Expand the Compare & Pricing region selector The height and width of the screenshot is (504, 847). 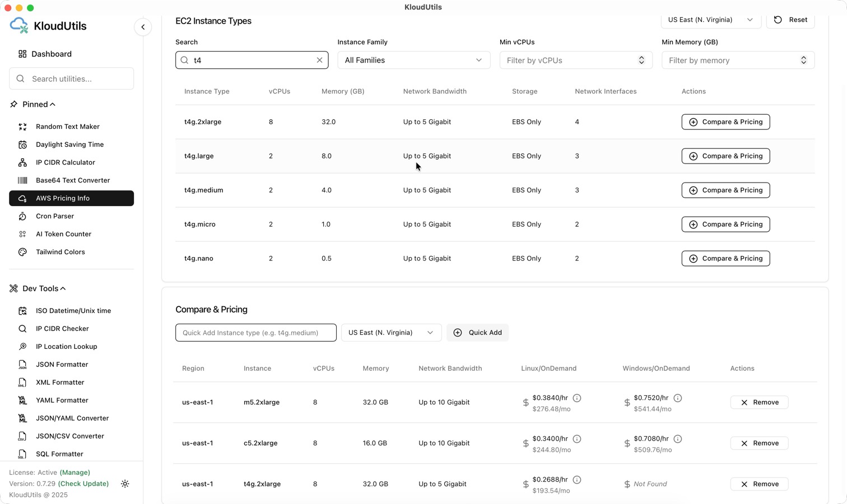(x=390, y=332)
